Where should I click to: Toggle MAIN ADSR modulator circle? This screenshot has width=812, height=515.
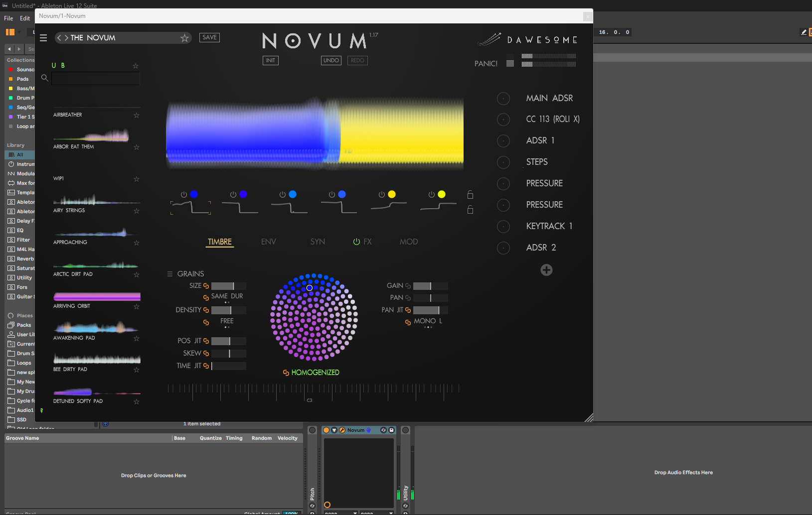coord(503,99)
